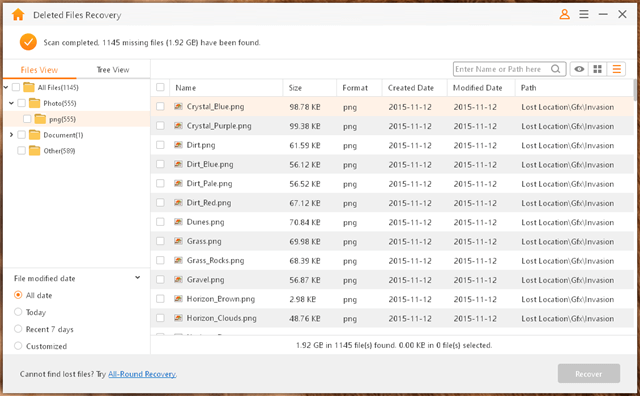Click the Recover button

[589, 374]
